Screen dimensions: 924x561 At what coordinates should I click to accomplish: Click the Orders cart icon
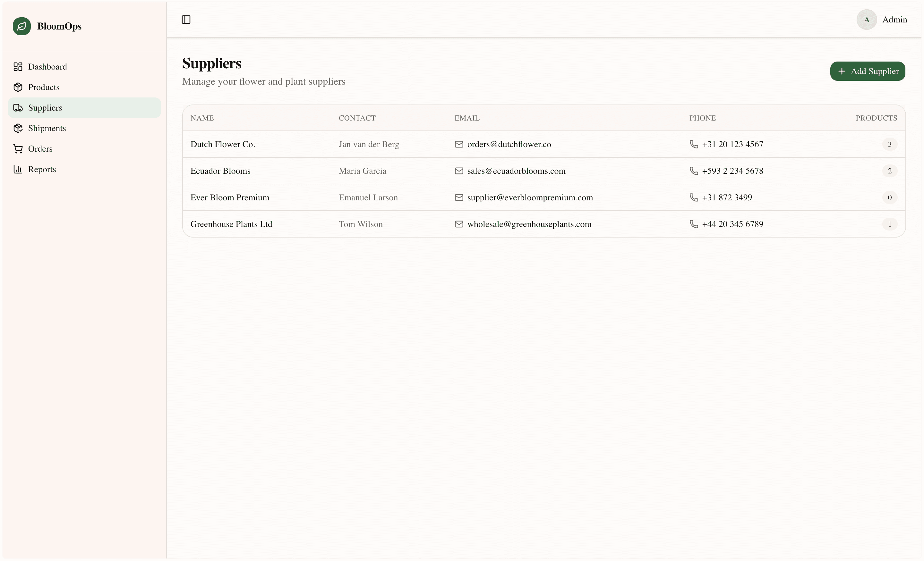pyautogui.click(x=18, y=149)
